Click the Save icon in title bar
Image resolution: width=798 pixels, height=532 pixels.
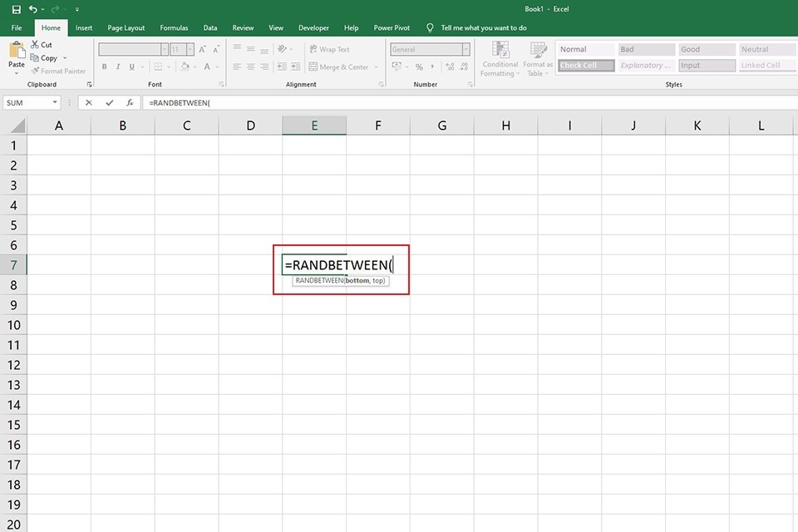tap(17, 9)
